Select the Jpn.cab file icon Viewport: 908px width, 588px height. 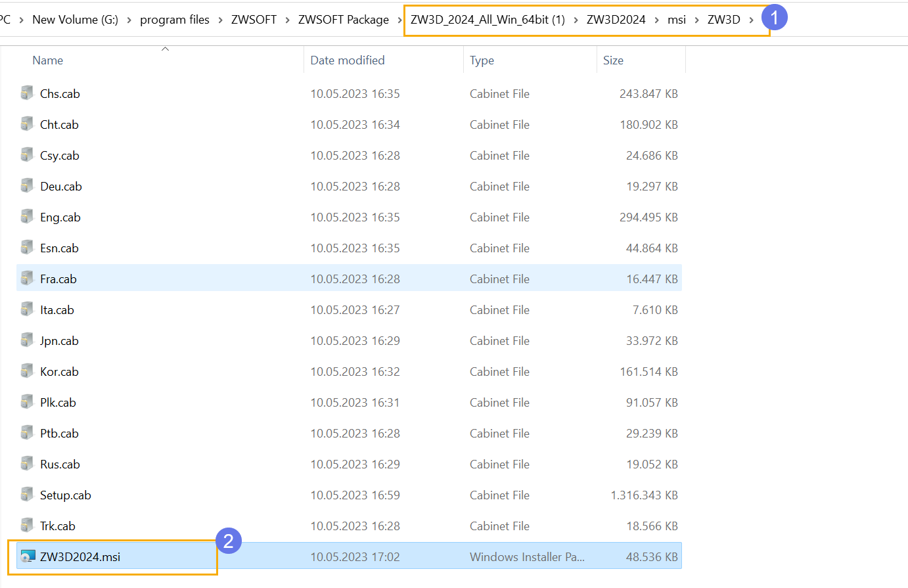click(27, 340)
